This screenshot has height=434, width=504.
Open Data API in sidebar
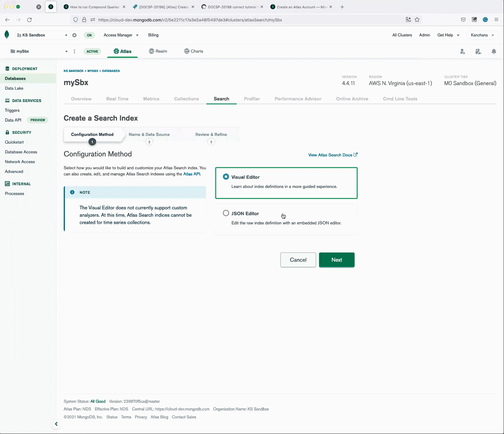13,120
